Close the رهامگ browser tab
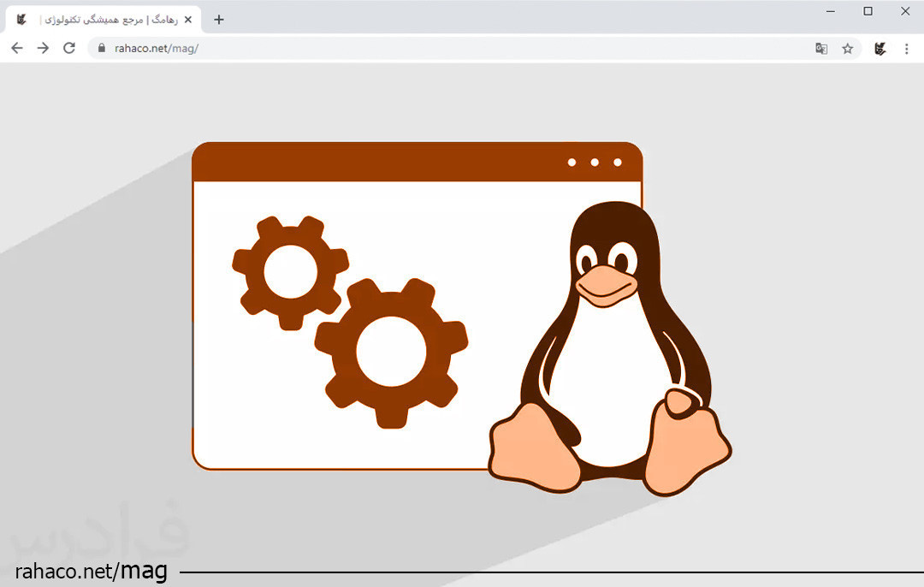Screen dimensions: 924x587 pyautogui.click(x=188, y=20)
